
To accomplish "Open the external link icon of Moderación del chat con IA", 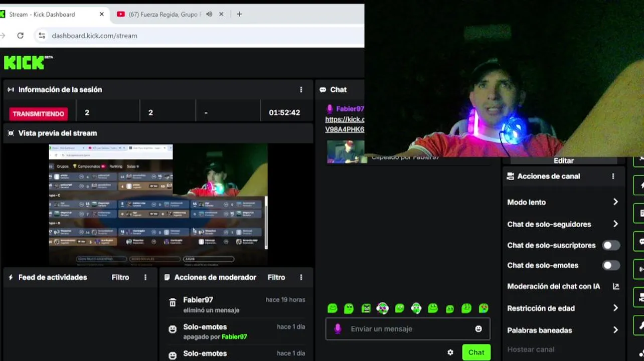I will pos(616,286).
